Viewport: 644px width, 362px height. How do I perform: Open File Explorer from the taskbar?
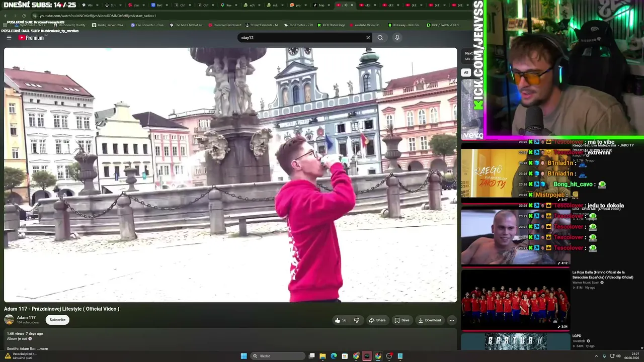click(323, 356)
